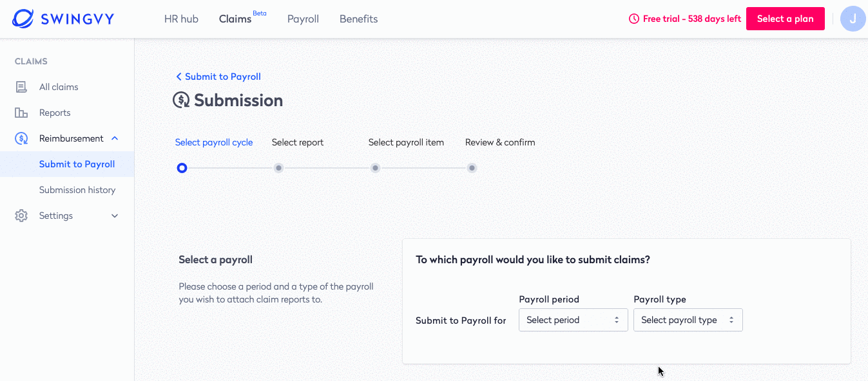
Task: Open the Payroll period dropdown
Action: click(573, 320)
